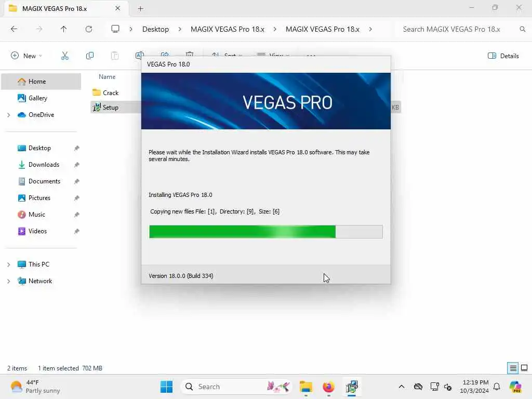Click the chevron after the last breadcrumb folder
Viewport: 532px width, 399px height.
[370, 29]
